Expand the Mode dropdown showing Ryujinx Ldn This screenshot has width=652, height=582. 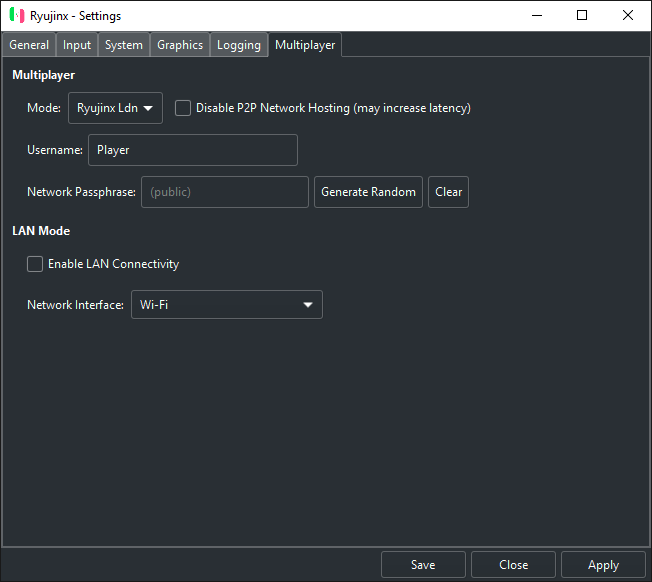[115, 108]
